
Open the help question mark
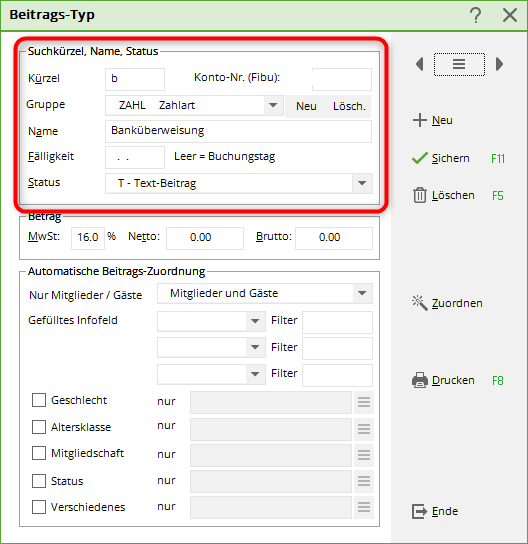click(x=476, y=15)
